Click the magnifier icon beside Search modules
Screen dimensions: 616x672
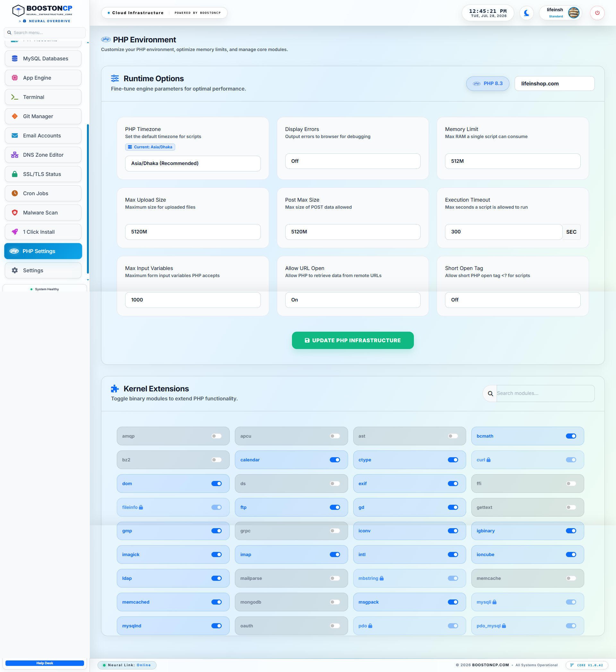click(490, 394)
